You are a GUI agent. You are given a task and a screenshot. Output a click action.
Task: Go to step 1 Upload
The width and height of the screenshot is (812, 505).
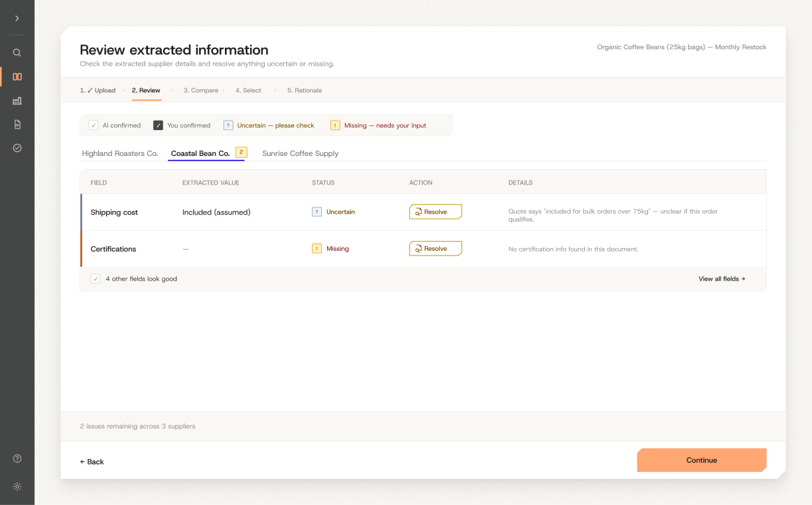pos(98,90)
